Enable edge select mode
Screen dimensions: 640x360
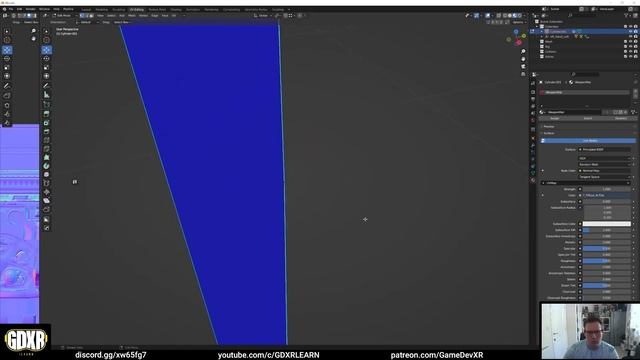tap(87, 16)
